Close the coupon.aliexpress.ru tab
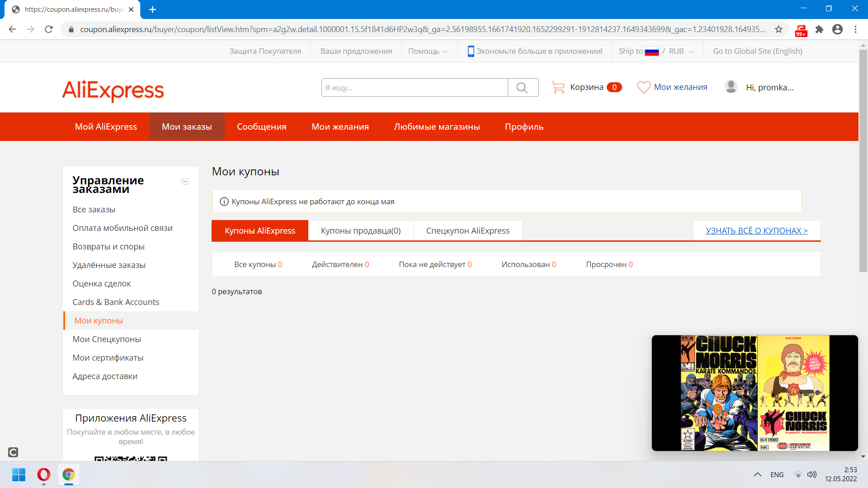 tap(131, 9)
